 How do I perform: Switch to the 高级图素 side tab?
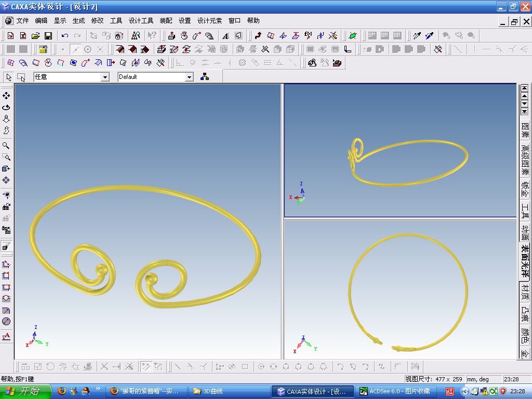point(525,159)
